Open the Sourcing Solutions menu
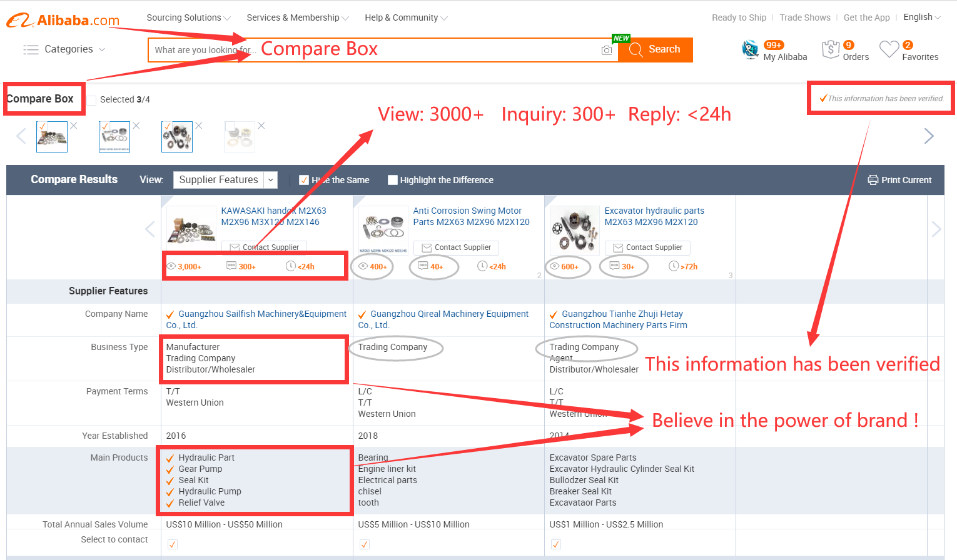Image resolution: width=957 pixels, height=560 pixels. (x=188, y=17)
